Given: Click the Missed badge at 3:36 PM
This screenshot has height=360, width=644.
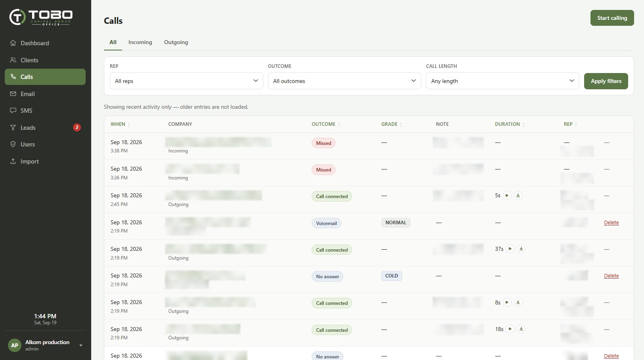Looking at the screenshot, I should (x=324, y=169).
